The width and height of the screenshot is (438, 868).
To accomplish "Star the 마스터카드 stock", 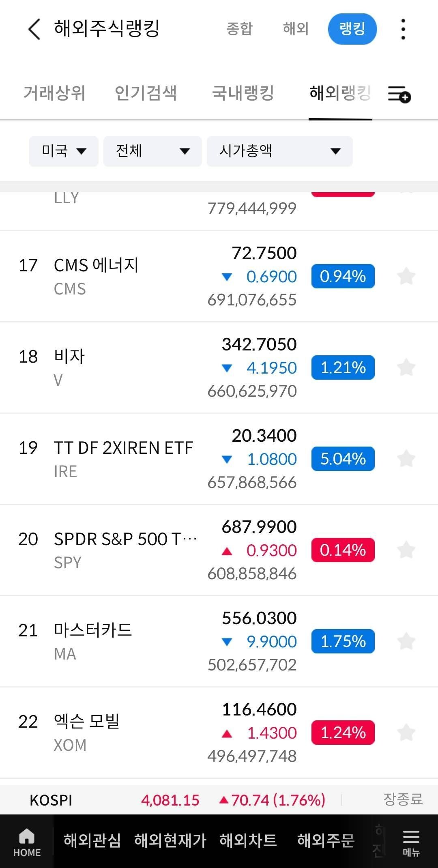I will point(406,642).
